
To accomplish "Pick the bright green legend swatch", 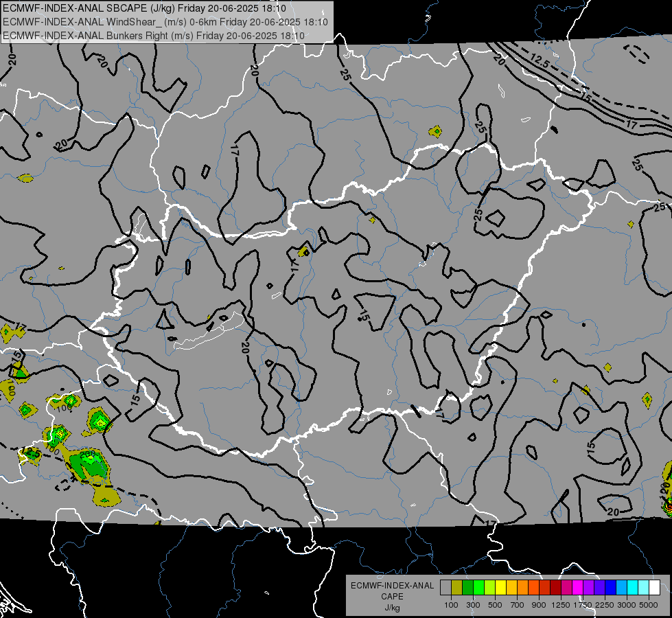I will point(478,587).
